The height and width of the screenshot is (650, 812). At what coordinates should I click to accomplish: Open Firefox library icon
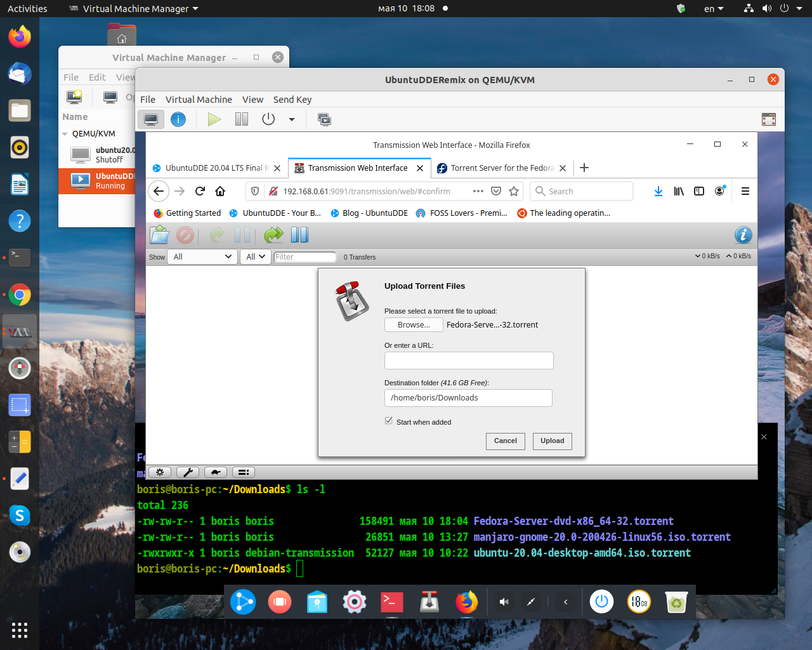679,191
